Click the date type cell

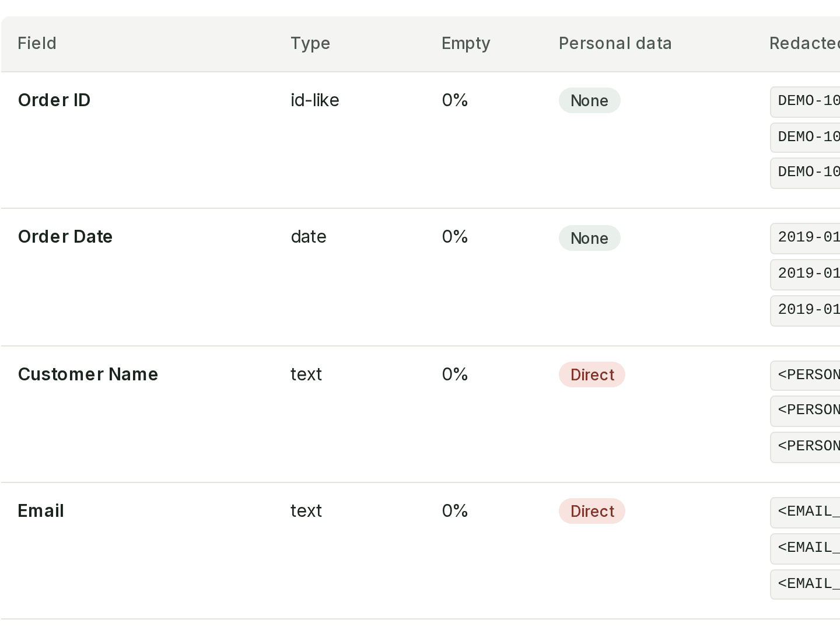tap(309, 236)
